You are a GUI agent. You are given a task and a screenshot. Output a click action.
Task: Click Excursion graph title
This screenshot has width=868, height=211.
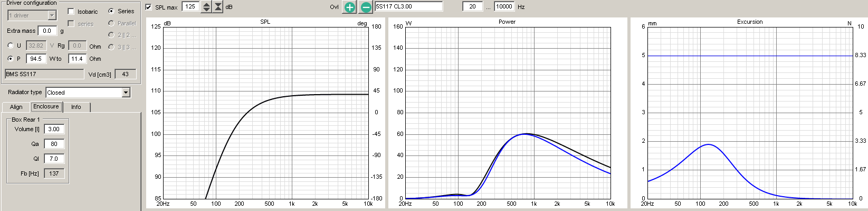tap(750, 22)
